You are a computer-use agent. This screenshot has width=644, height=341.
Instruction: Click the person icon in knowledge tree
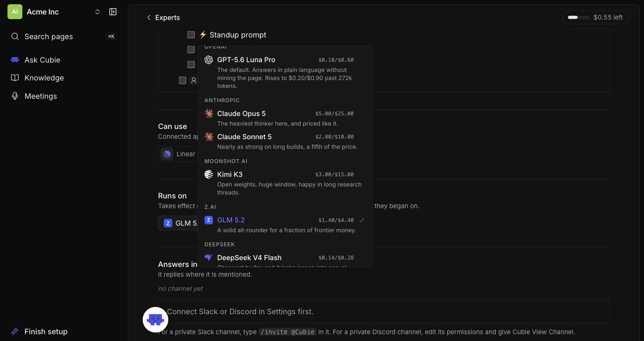[193, 80]
